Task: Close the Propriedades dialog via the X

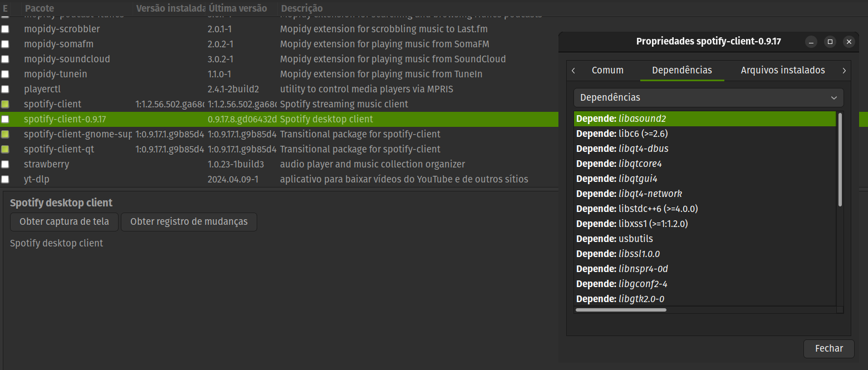Action: pos(849,42)
